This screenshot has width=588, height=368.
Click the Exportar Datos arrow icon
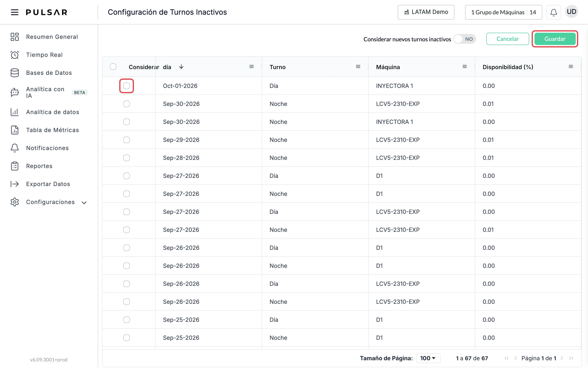tap(14, 184)
